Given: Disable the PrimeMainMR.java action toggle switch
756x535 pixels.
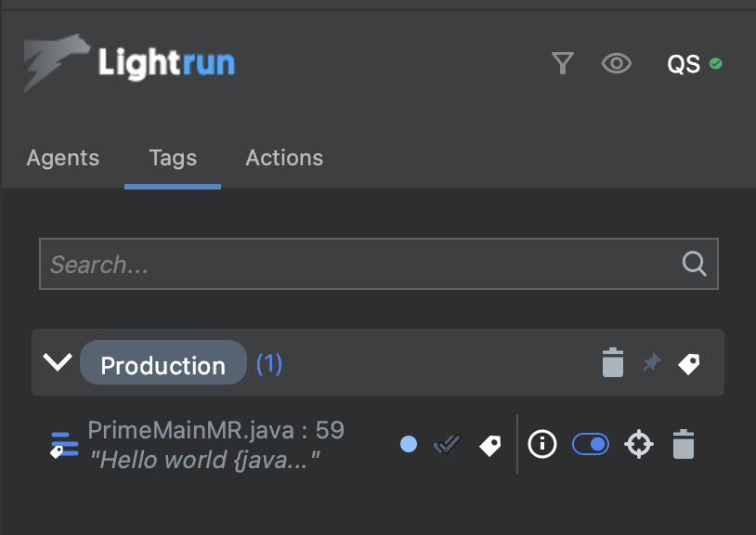Looking at the screenshot, I should [x=591, y=445].
